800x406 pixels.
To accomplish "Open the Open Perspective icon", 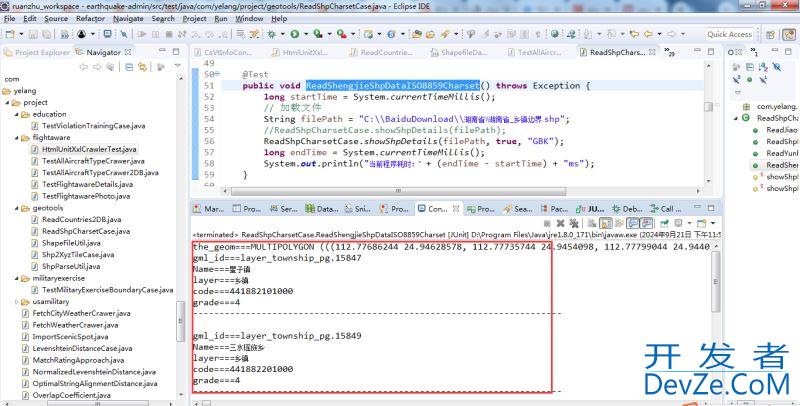I will [x=770, y=35].
